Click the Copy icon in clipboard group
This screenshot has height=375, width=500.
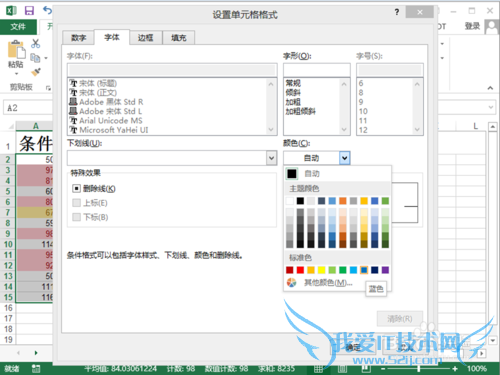pyautogui.click(x=35, y=58)
